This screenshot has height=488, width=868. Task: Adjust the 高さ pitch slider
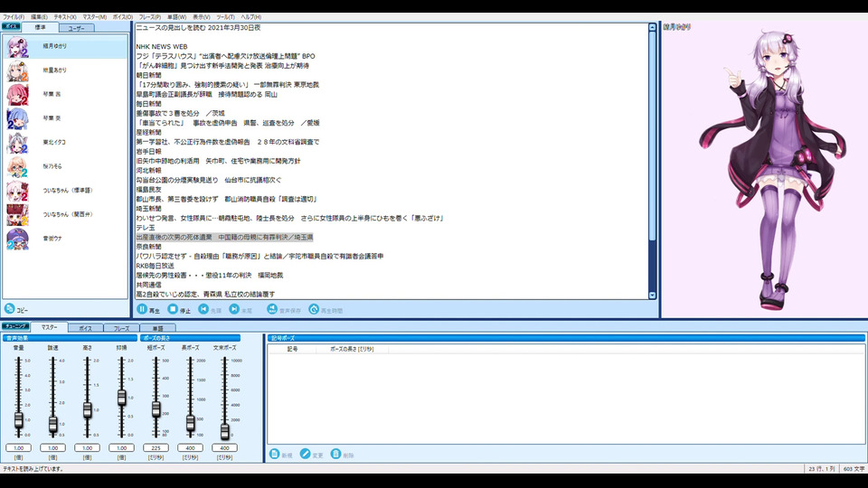point(87,410)
